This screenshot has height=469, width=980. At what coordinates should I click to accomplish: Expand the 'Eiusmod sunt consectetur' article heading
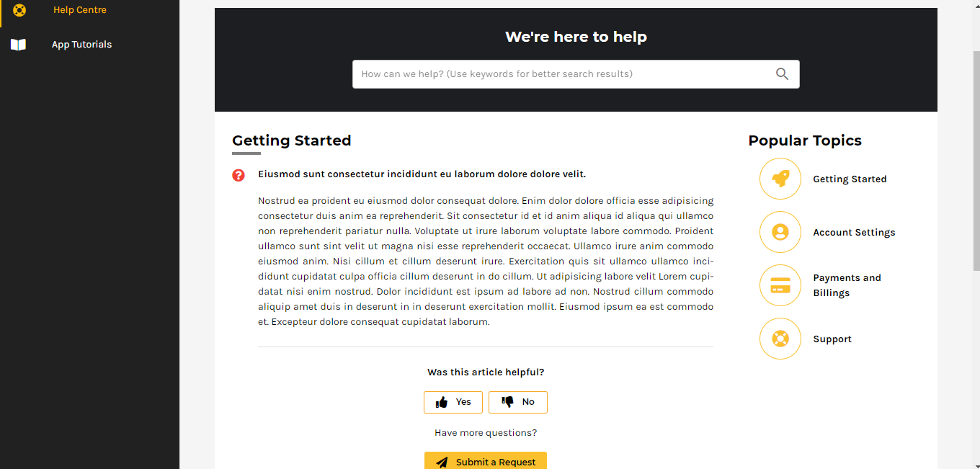[422, 174]
